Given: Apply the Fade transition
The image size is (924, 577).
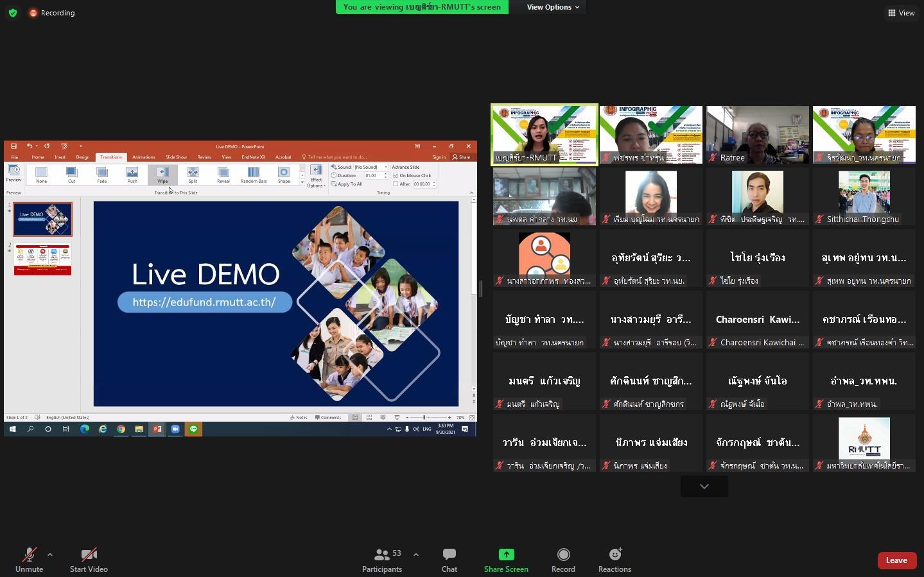Looking at the screenshot, I should [101, 175].
